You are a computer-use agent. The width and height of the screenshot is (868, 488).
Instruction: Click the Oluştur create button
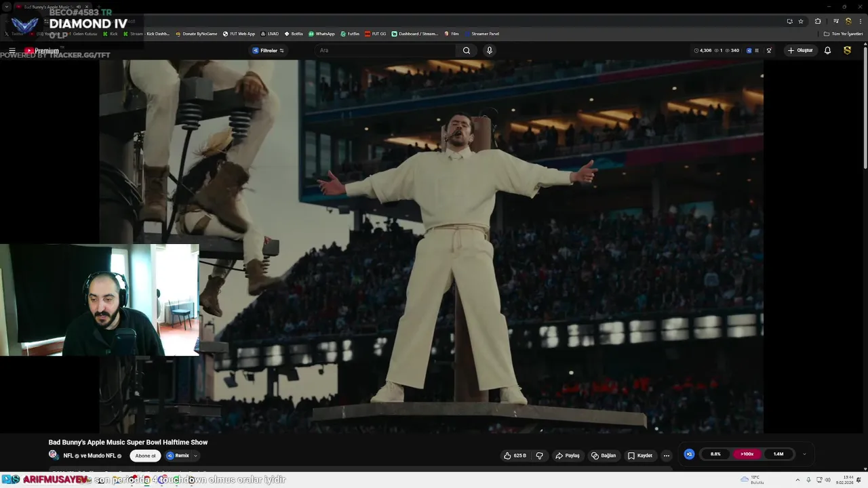(x=800, y=50)
